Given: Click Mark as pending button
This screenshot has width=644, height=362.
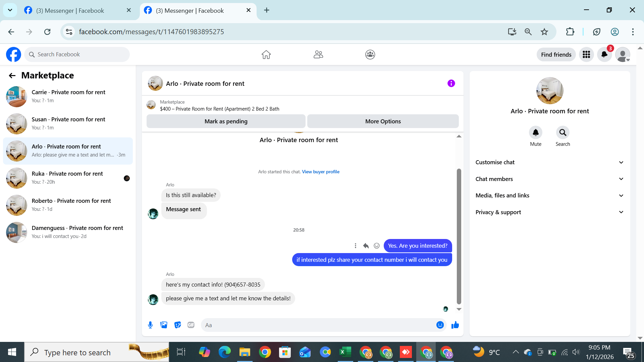Looking at the screenshot, I should tap(226, 121).
